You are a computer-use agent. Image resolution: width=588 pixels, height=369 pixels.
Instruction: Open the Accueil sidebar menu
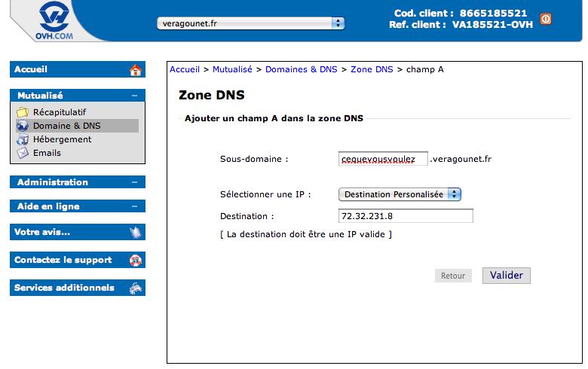pos(77,69)
